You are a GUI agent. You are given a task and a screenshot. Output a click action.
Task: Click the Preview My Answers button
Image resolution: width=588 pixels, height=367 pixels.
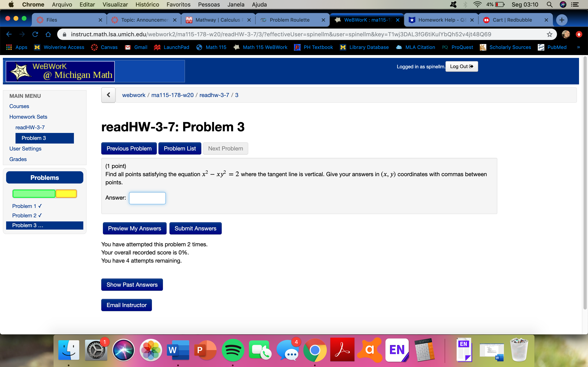(134, 228)
